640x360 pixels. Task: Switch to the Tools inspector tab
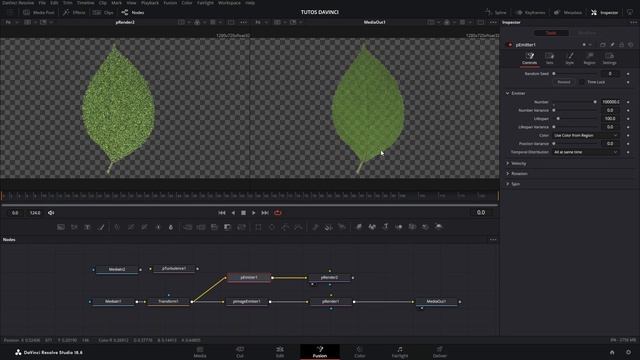pos(551,33)
